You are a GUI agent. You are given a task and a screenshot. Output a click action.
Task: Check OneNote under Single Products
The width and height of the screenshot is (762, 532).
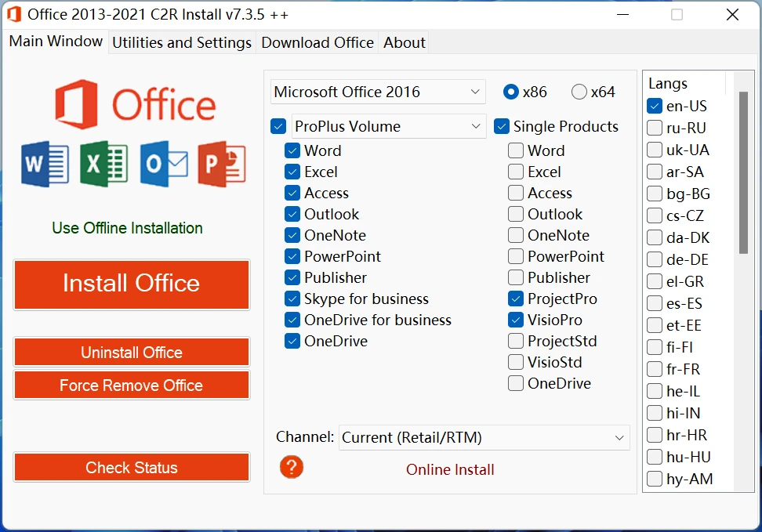(x=516, y=235)
